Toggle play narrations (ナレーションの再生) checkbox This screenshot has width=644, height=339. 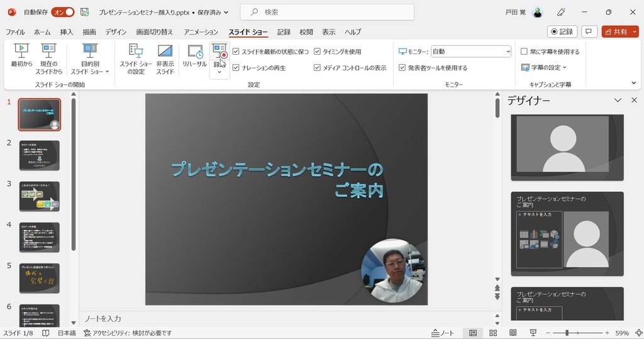pos(236,67)
